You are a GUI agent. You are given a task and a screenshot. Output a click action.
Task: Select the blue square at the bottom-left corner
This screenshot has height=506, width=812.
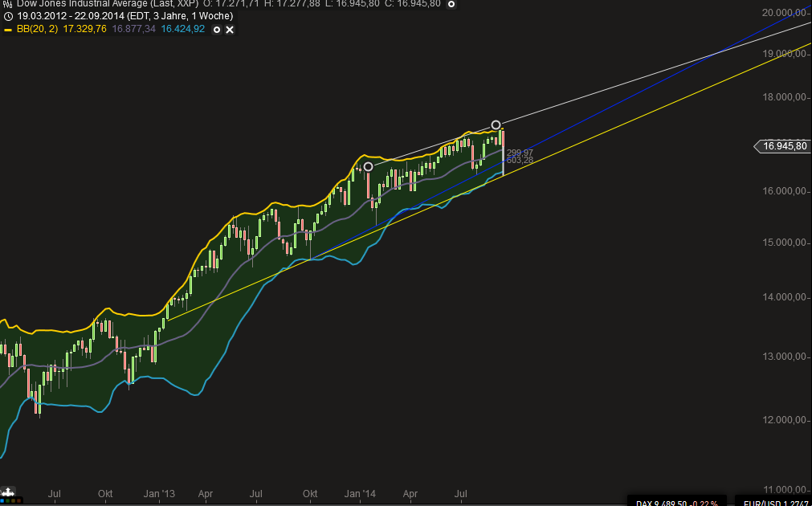pyautogui.click(x=2, y=501)
